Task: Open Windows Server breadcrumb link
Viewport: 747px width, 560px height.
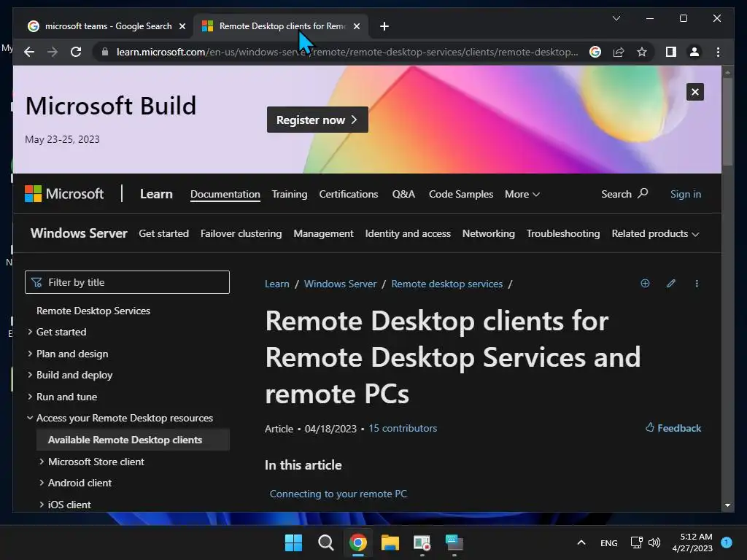Action: pyautogui.click(x=340, y=284)
